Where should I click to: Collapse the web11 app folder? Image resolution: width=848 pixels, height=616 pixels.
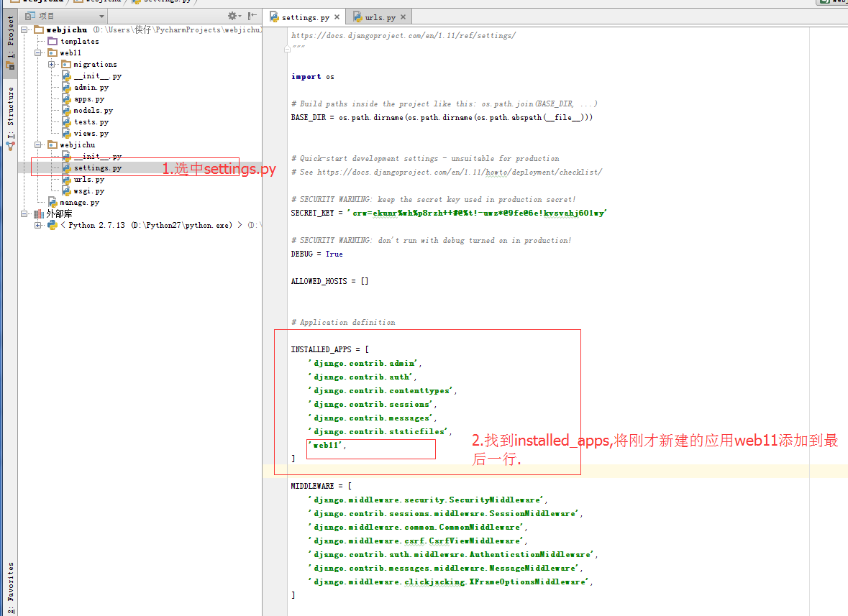pos(38,53)
